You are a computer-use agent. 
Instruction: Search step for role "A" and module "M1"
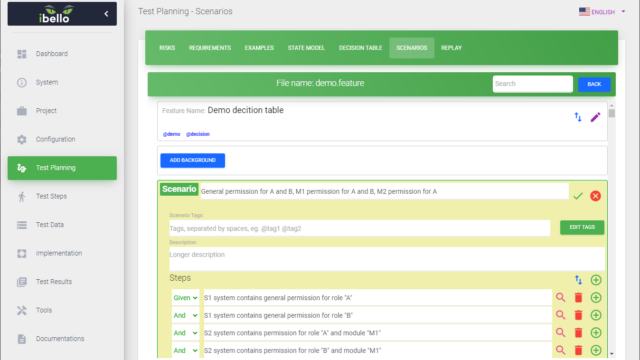tap(560, 333)
